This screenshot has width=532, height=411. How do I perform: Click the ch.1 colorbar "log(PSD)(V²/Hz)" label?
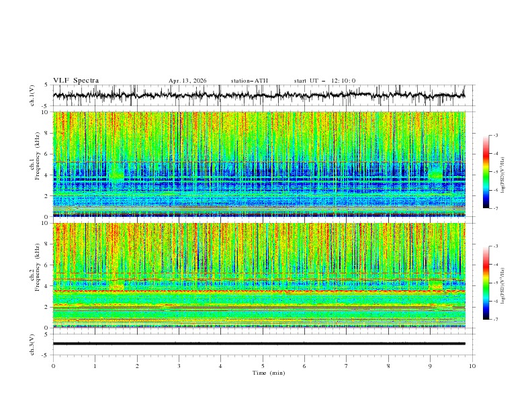(x=502, y=175)
